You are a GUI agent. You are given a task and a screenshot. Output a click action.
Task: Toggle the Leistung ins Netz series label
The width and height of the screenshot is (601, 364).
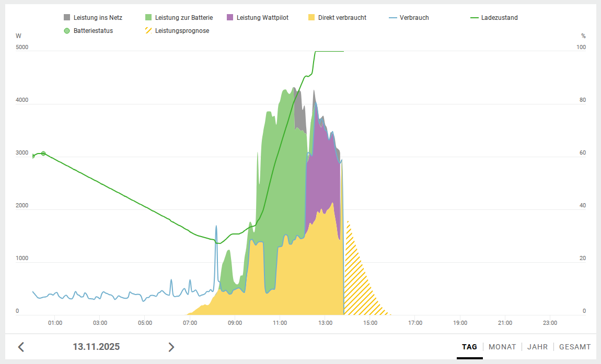[98, 18]
